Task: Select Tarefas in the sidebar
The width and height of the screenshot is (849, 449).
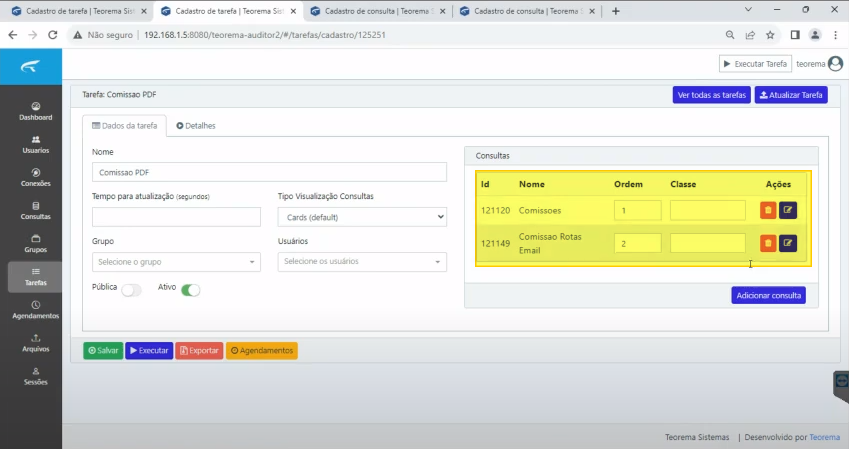Action: point(36,277)
